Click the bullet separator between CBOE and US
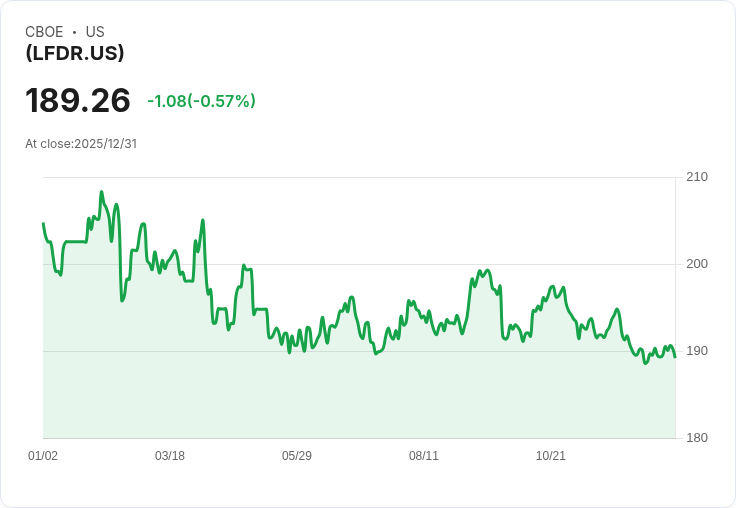Image resolution: width=736 pixels, height=508 pixels. click(74, 32)
